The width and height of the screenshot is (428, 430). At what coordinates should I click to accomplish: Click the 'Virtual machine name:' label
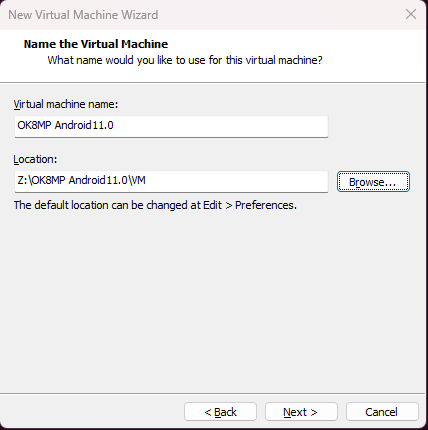66,104
